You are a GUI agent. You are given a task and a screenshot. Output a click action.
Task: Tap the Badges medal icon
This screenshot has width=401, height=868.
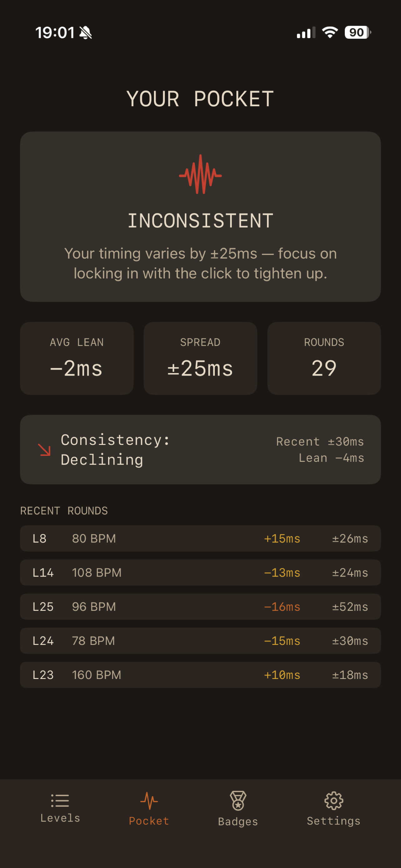tap(238, 801)
